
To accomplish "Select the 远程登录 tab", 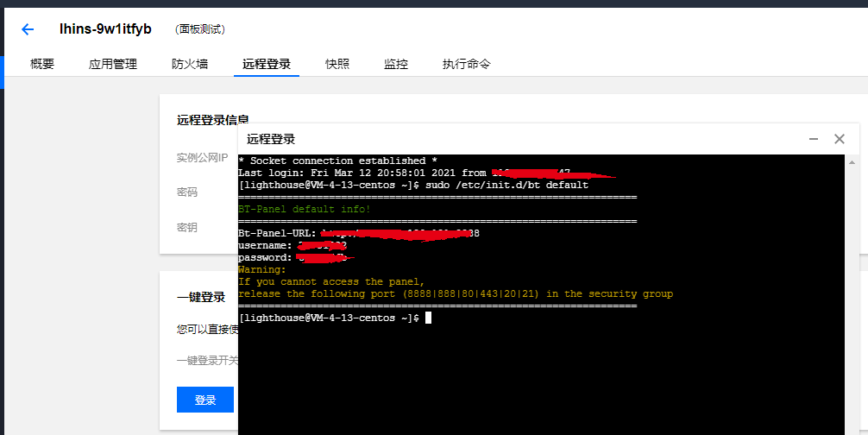I will [267, 64].
